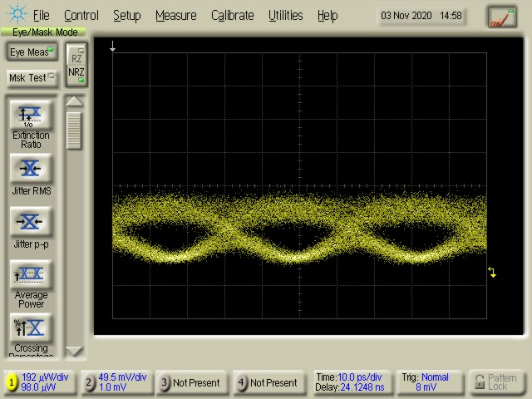The width and height of the screenshot is (532, 399).
Task: Click the waveform icon in top-right corner
Action: click(501, 16)
